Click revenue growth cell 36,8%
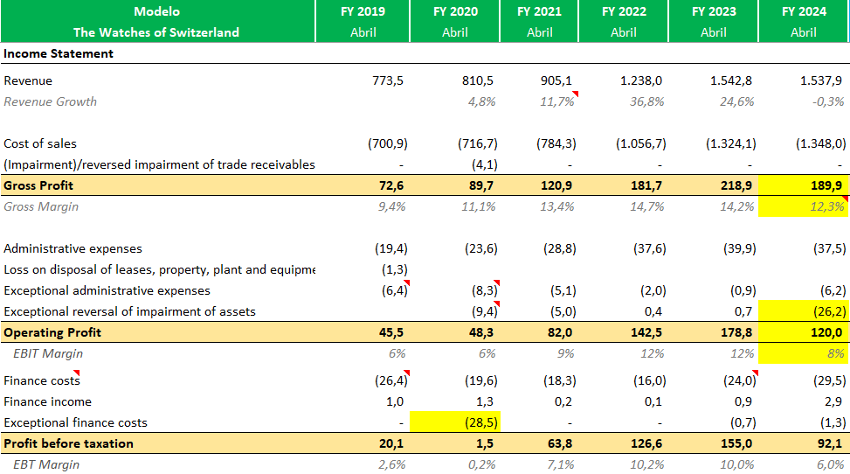This screenshot has width=850, height=474. 647,102
